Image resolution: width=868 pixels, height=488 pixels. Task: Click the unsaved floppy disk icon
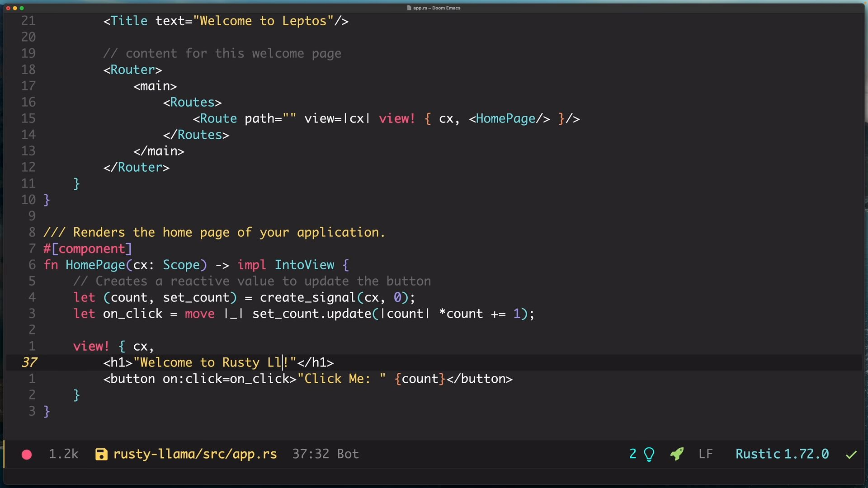coord(101,454)
